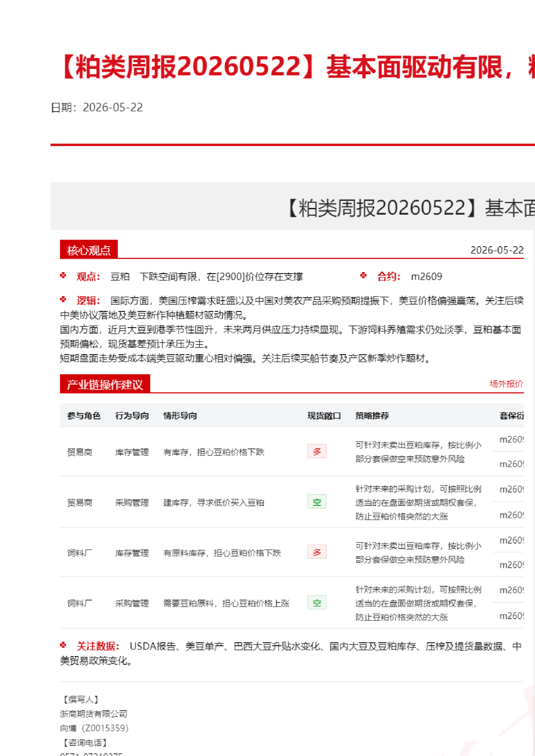The width and height of the screenshot is (535, 756).
Task: Click the 【咨询电话】 heading
Action: [x=85, y=742]
